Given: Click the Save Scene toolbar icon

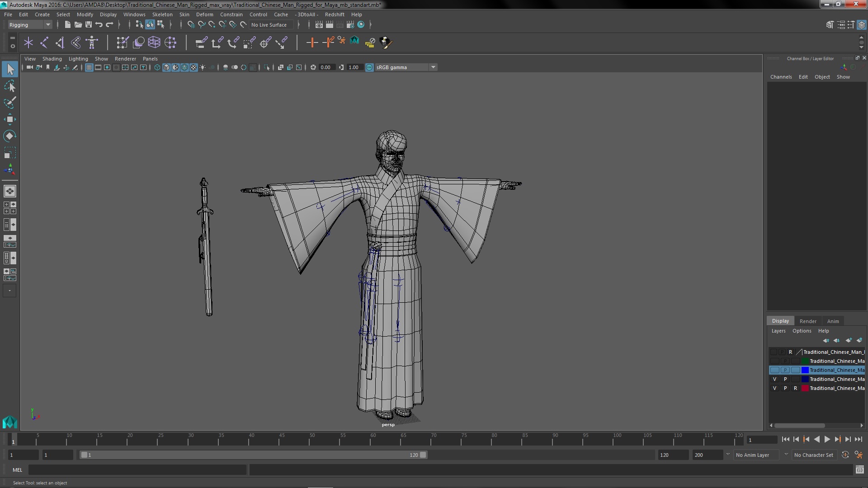Looking at the screenshot, I should (89, 25).
